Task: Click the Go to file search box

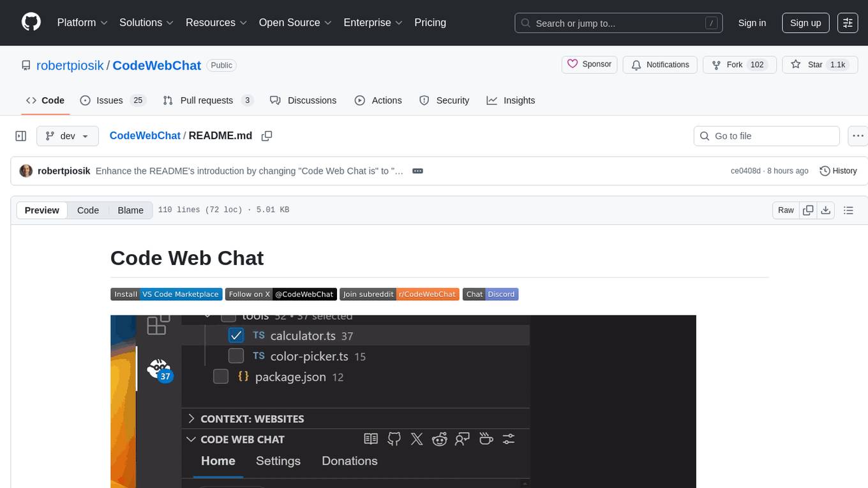Action: [x=767, y=136]
